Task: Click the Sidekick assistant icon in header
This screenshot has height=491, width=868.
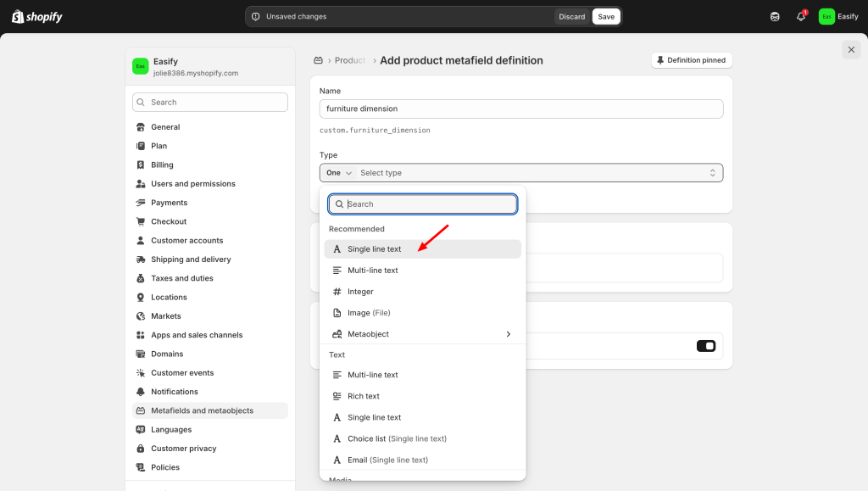Action: point(774,17)
